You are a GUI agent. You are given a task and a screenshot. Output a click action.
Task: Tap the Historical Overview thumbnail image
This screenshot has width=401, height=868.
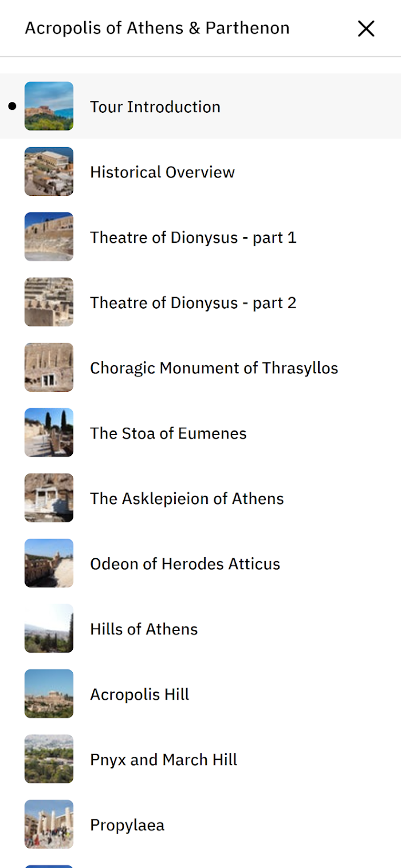pyautogui.click(x=49, y=171)
